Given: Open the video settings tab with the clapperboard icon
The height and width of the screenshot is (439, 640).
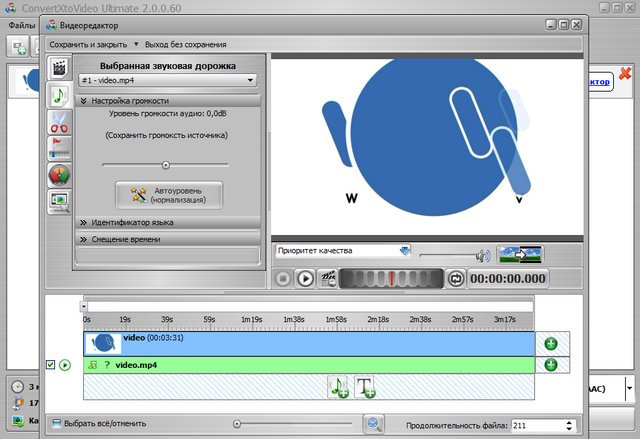Looking at the screenshot, I should coord(59,70).
